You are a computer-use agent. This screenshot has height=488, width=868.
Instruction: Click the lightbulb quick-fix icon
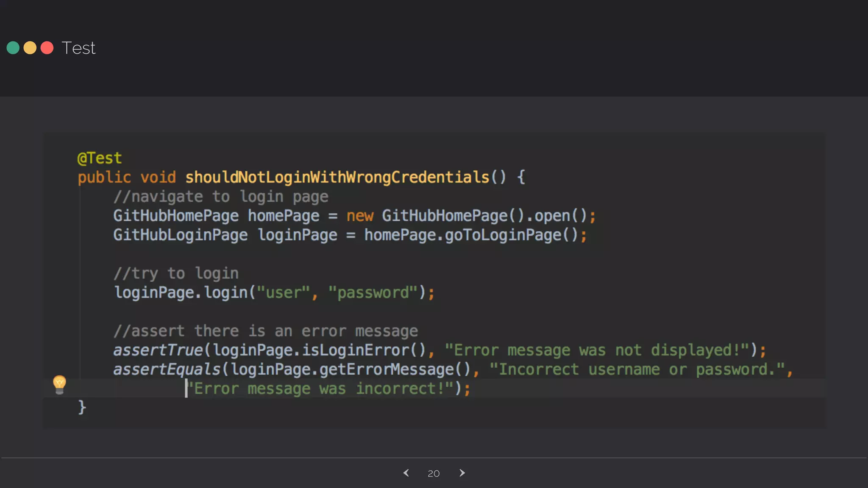pos(59,384)
